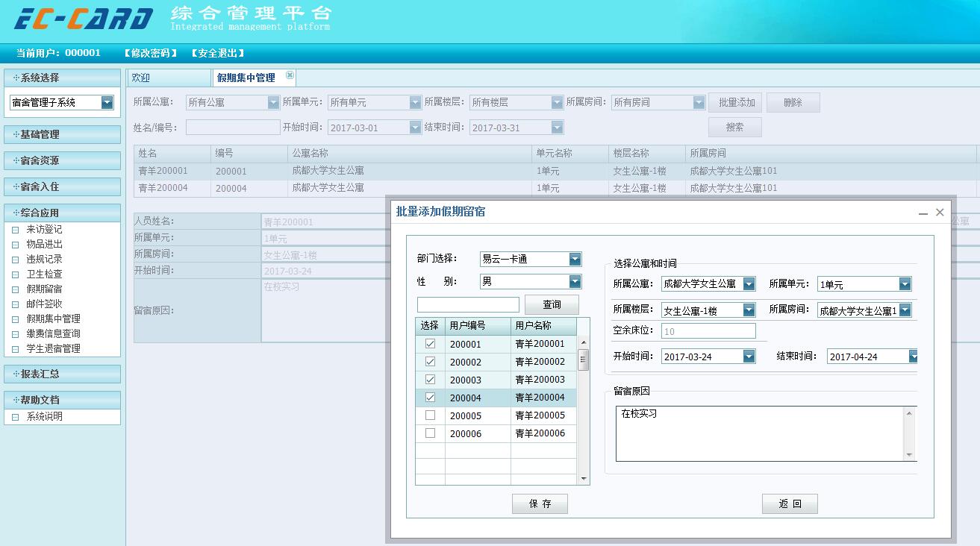
Task: Click the 留宿原因 textarea scroll-down arrow
Action: pos(909,454)
